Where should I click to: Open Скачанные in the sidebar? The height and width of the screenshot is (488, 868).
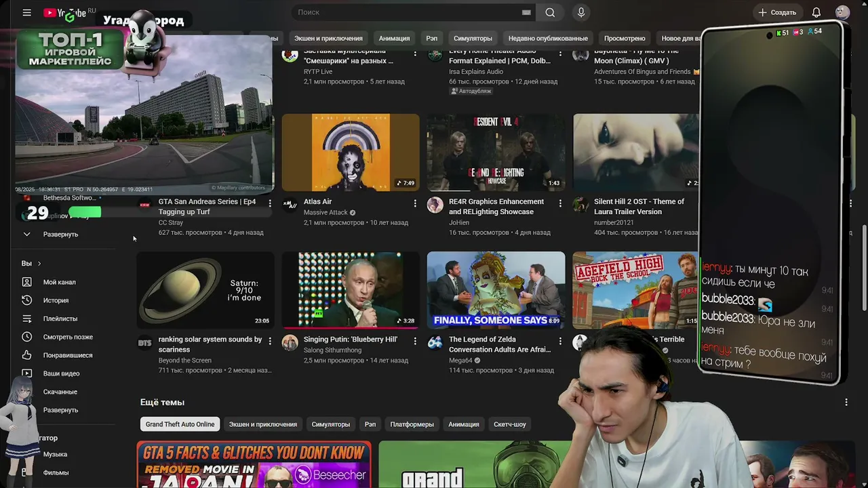click(x=60, y=392)
